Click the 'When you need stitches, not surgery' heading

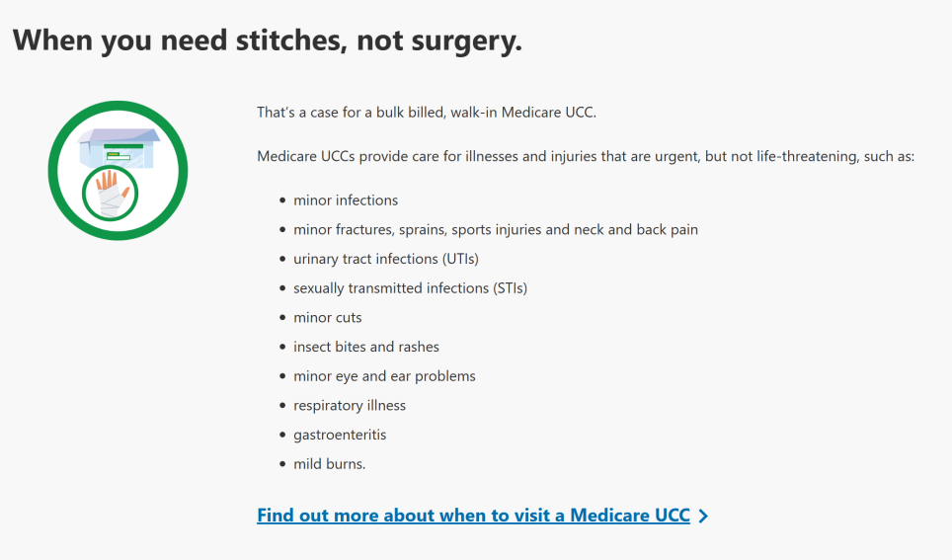pyautogui.click(x=267, y=40)
